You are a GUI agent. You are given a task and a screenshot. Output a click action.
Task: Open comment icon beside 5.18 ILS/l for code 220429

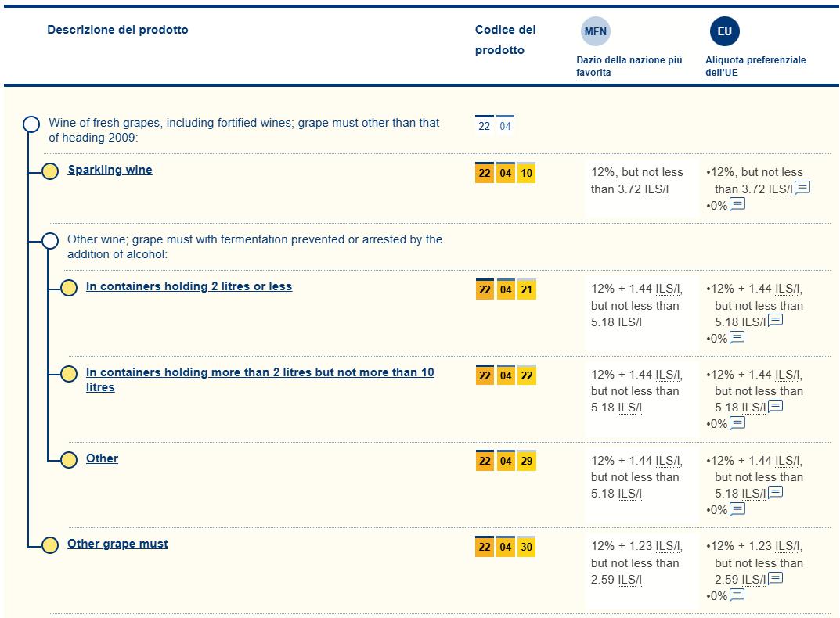tap(775, 492)
